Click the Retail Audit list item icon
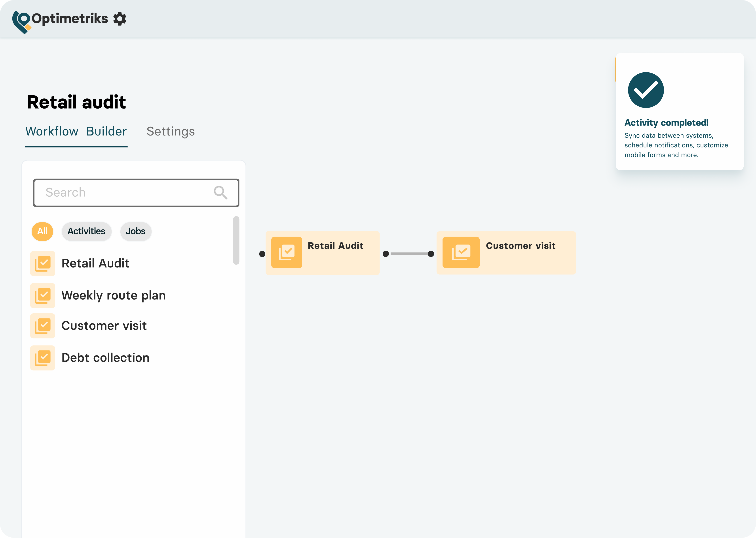 click(43, 263)
